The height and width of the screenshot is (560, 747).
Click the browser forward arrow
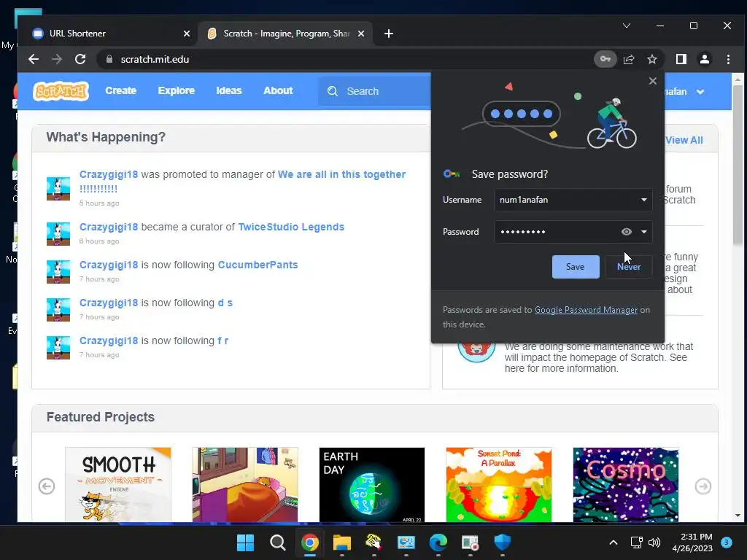pos(57,59)
